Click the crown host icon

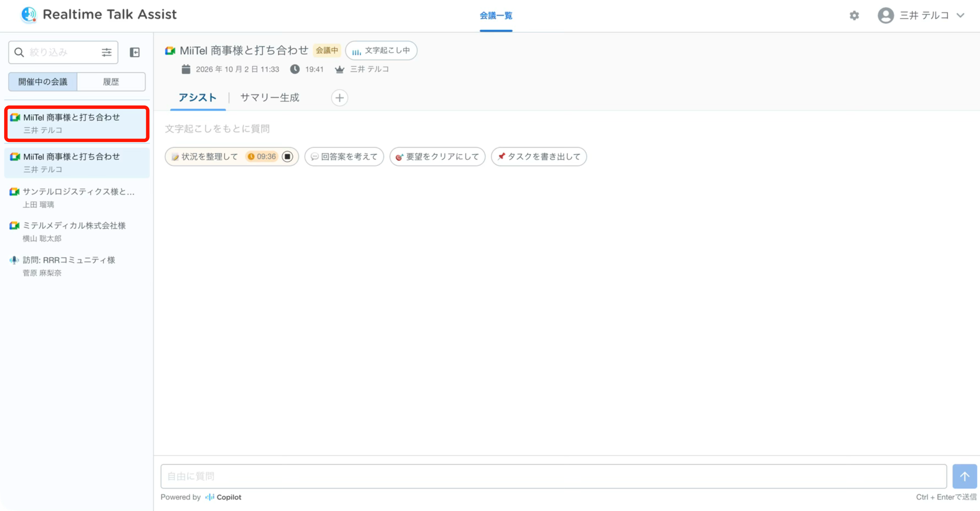[339, 69]
